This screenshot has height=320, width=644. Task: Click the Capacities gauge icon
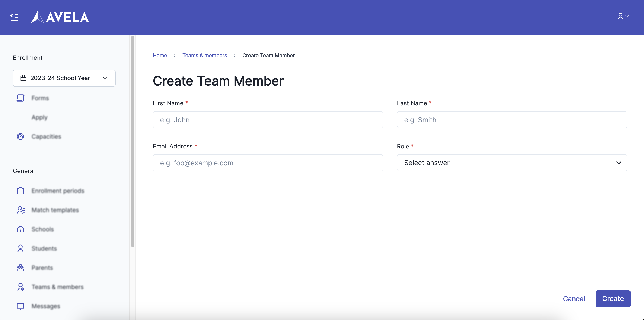pyautogui.click(x=20, y=136)
